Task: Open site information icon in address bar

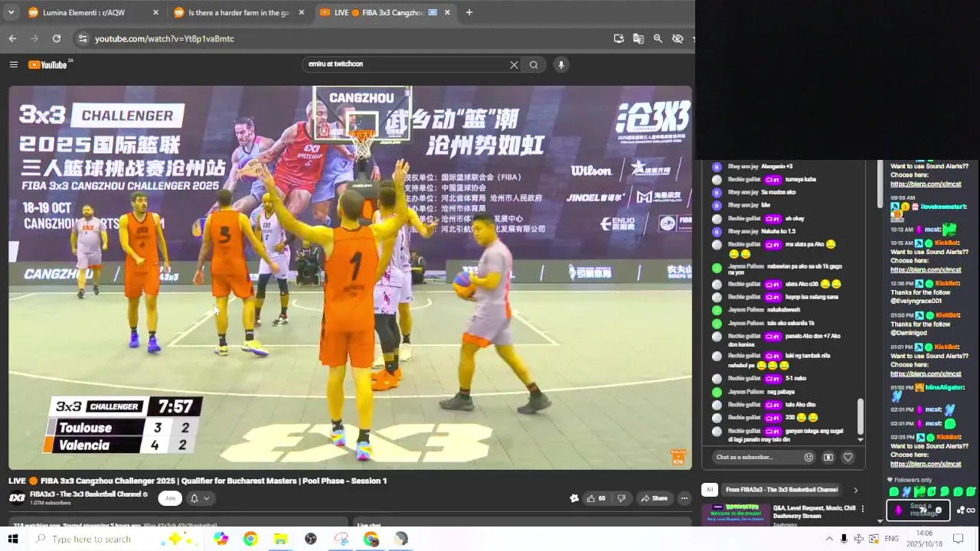Action: (x=83, y=38)
